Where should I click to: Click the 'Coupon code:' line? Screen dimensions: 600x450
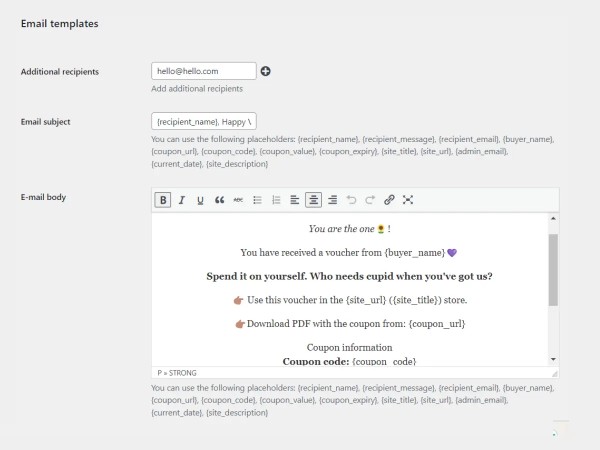click(x=349, y=361)
